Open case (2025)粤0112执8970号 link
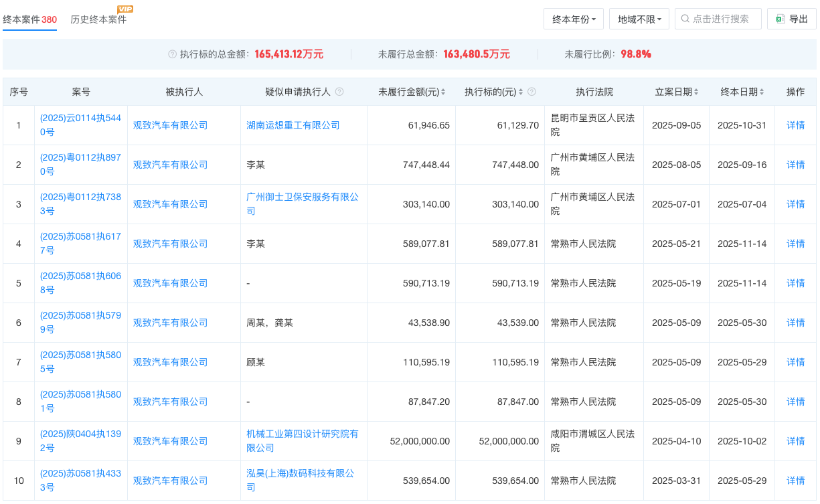Image resolution: width=820 pixels, height=504 pixels. pyautogui.click(x=80, y=165)
